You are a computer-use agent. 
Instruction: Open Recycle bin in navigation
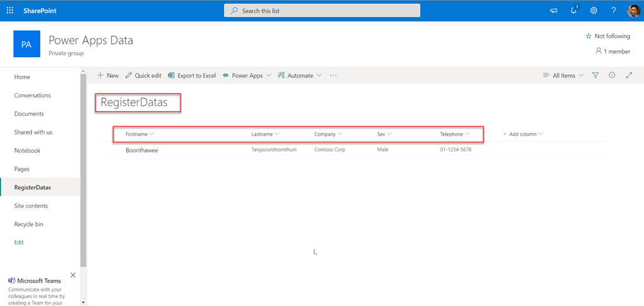[x=29, y=224]
